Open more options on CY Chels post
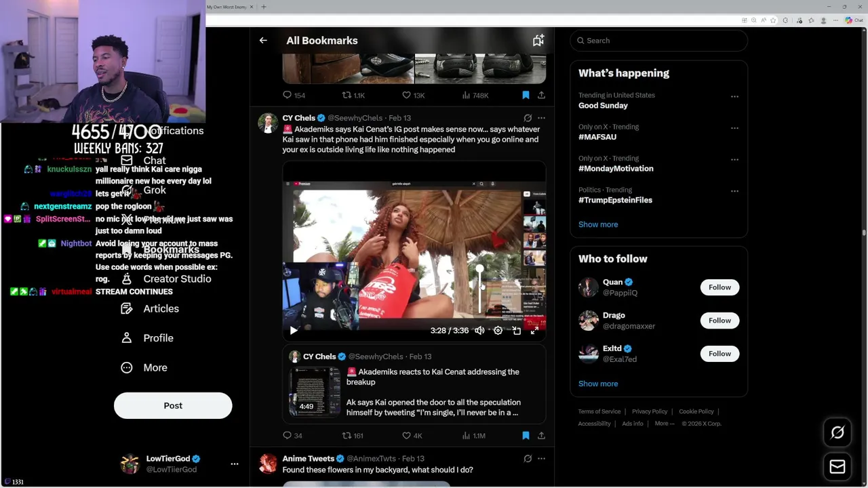The width and height of the screenshot is (868, 488). coord(541,118)
